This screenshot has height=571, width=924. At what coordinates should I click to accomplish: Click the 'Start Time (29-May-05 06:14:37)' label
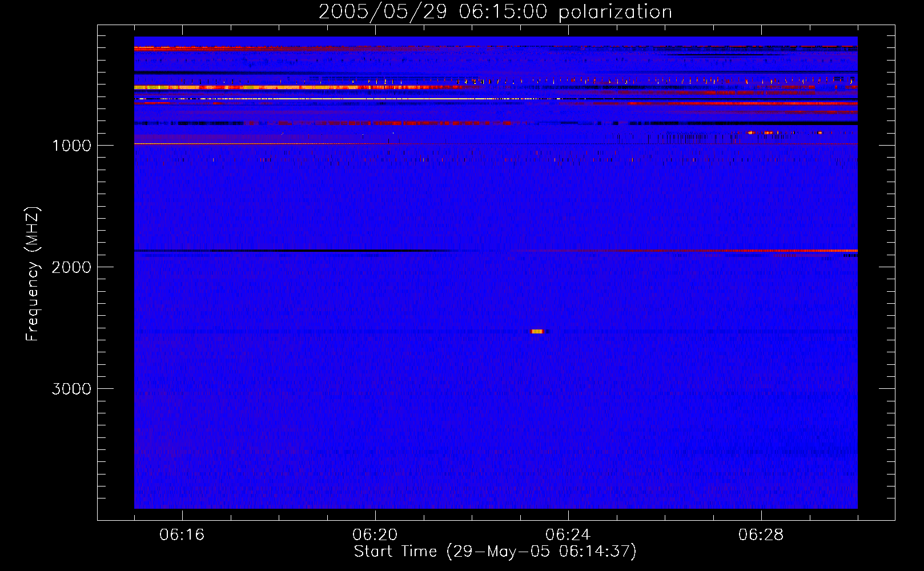[x=495, y=552]
